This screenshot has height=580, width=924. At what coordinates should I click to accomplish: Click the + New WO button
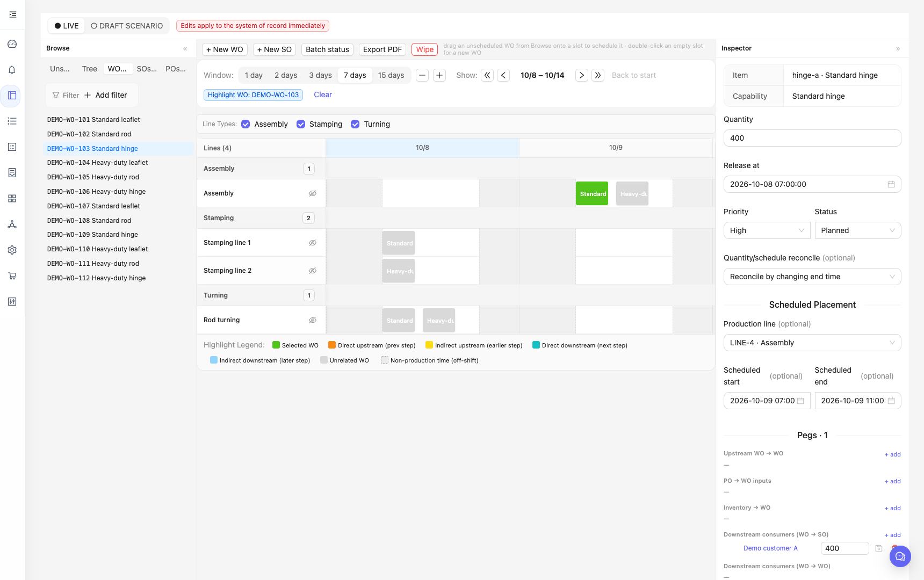point(225,49)
